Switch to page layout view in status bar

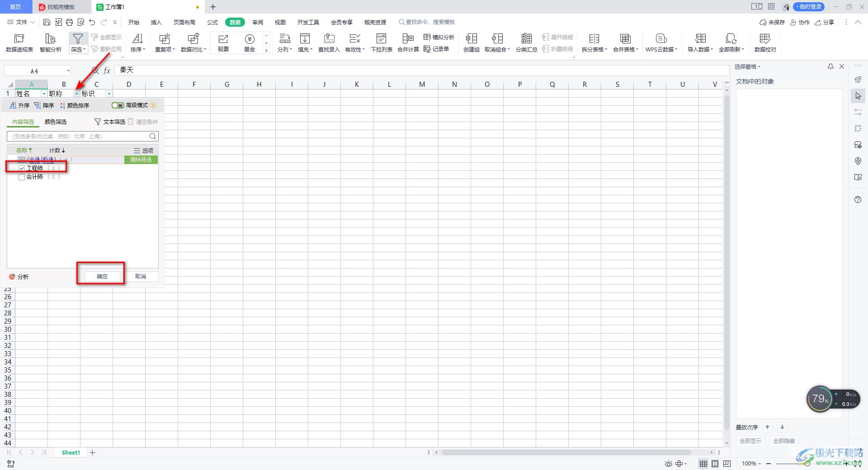point(715,464)
